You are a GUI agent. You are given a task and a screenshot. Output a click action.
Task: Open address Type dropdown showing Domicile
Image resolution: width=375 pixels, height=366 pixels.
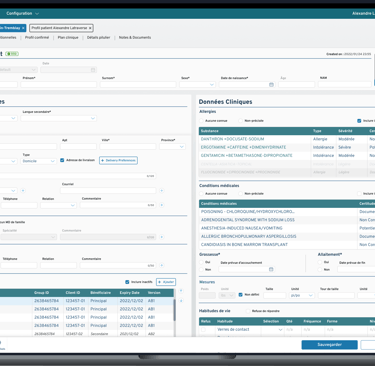39,161
